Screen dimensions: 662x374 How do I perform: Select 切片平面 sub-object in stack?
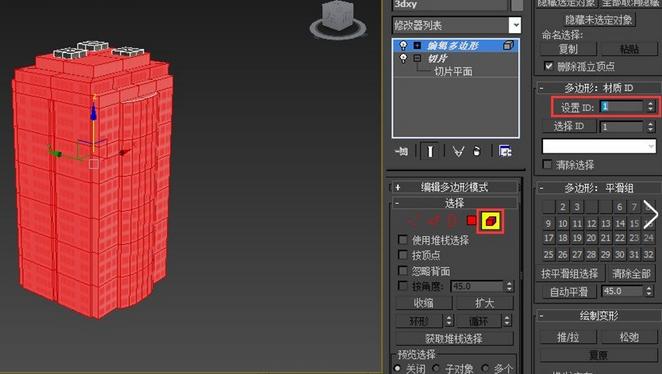453,71
